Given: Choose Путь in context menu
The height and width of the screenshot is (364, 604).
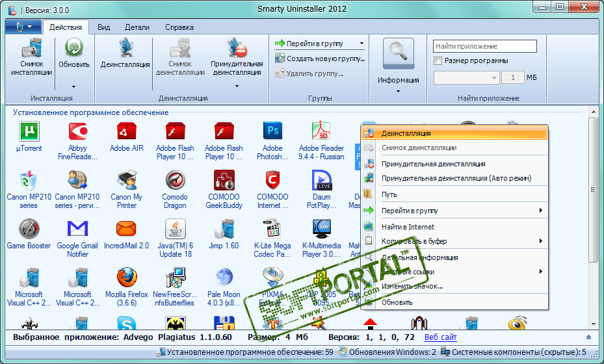Looking at the screenshot, I should point(454,194).
